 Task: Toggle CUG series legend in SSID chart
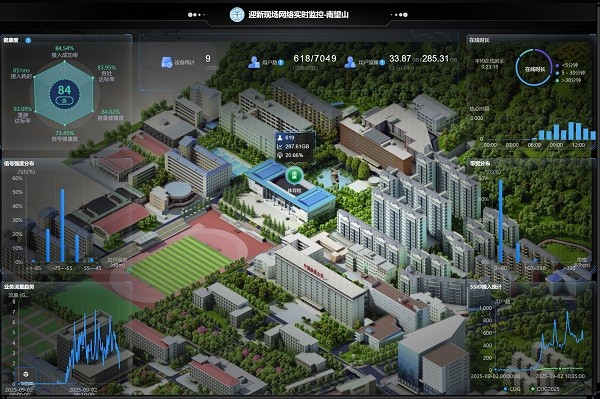pyautogui.click(x=512, y=389)
